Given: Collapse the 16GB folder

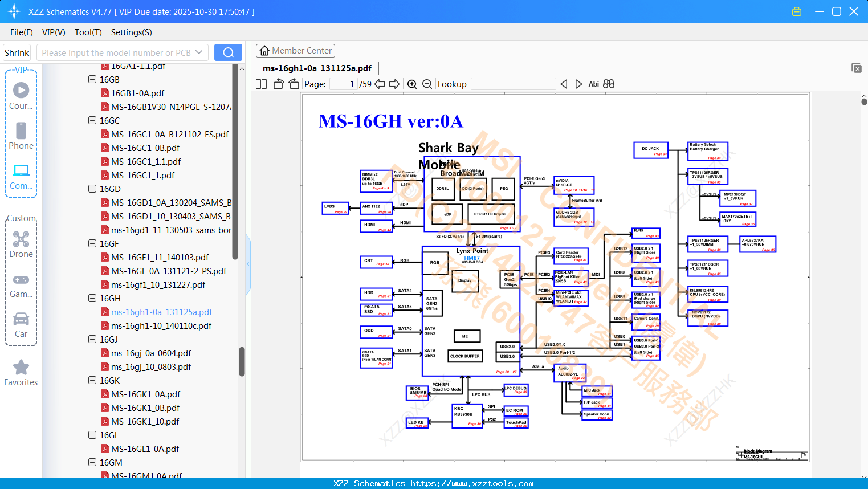Looking at the screenshot, I should coord(92,80).
